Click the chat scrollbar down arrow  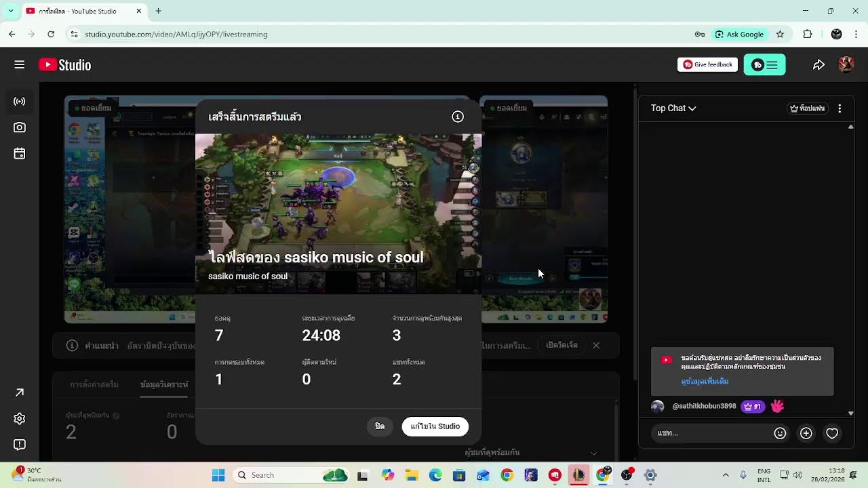tap(851, 413)
